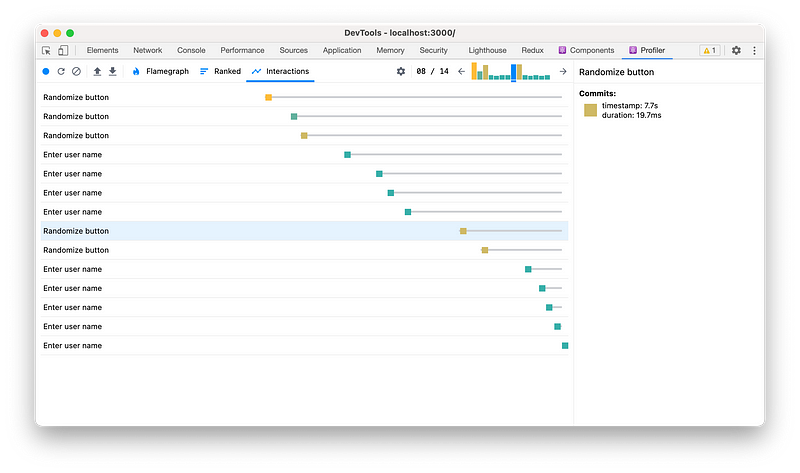Image resolution: width=800 pixels, height=473 pixels.
Task: Clear profiling data icon
Action: [x=76, y=72]
